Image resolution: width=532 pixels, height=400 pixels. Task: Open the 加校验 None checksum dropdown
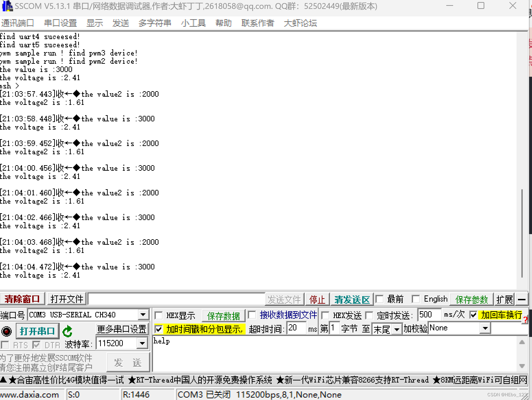(x=485, y=328)
